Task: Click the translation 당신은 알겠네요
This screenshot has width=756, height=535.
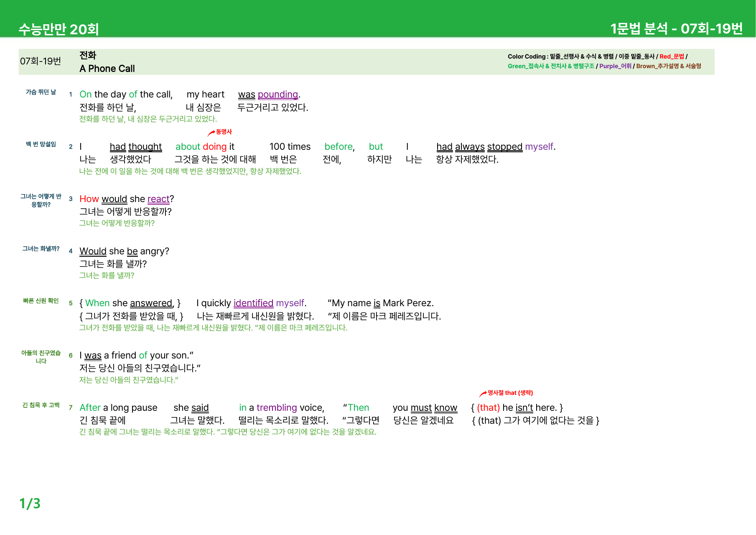Action: coord(423,420)
